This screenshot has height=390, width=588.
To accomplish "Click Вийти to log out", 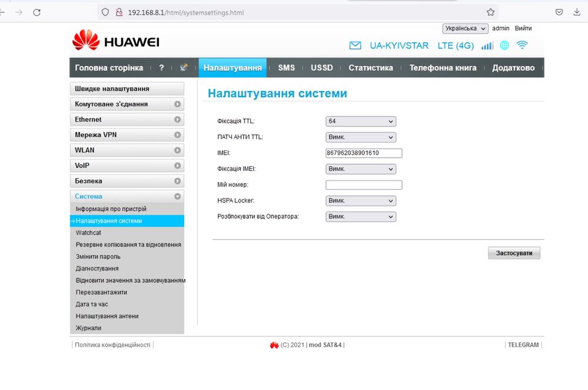I will [523, 28].
